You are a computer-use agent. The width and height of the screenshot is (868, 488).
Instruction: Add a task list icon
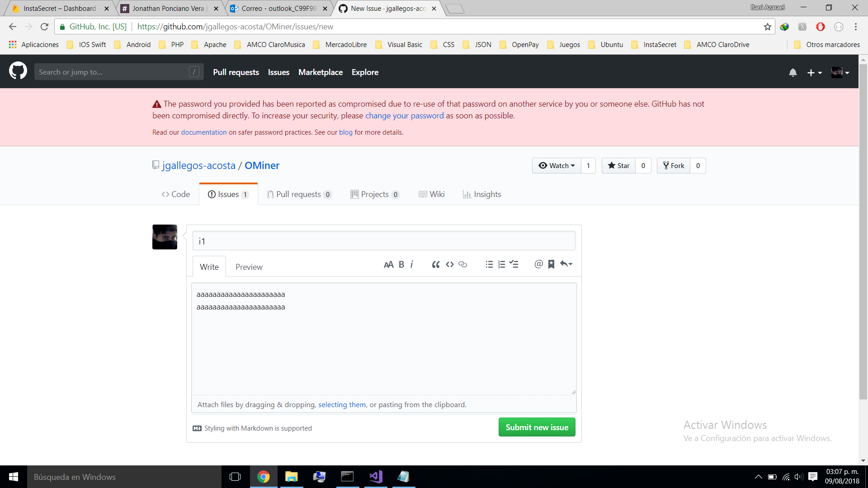coord(514,265)
